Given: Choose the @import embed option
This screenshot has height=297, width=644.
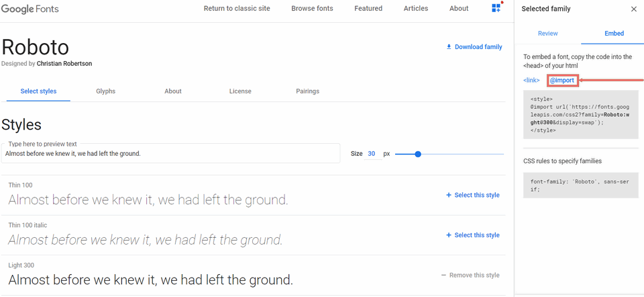Looking at the screenshot, I should click(x=562, y=81).
